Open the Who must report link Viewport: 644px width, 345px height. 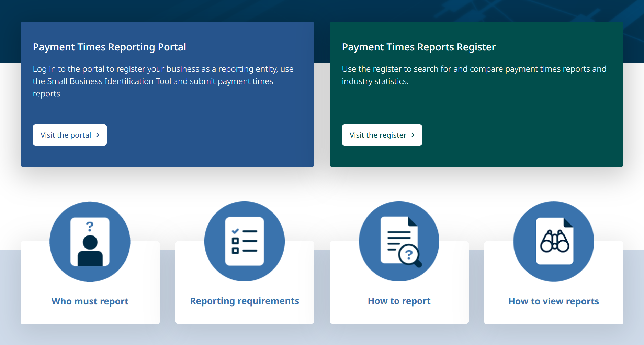click(90, 301)
